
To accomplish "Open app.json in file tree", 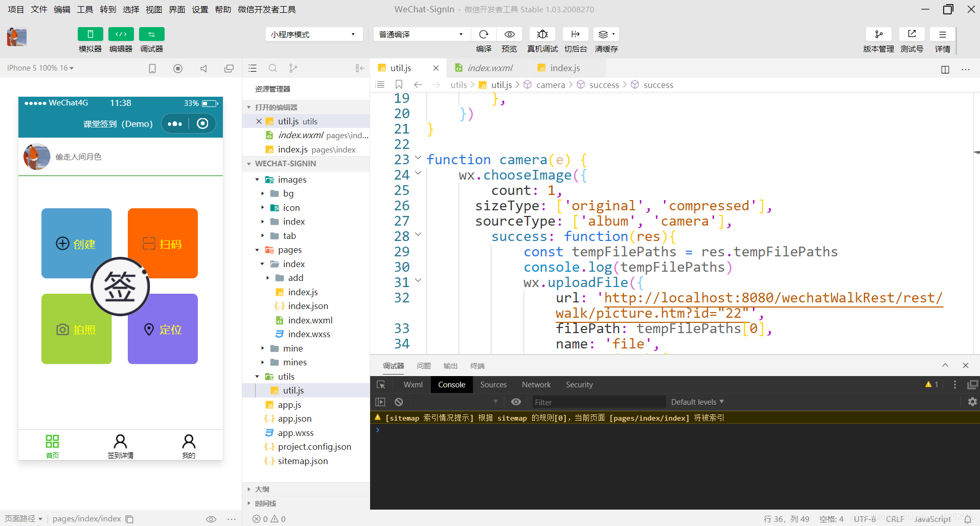I will (294, 419).
